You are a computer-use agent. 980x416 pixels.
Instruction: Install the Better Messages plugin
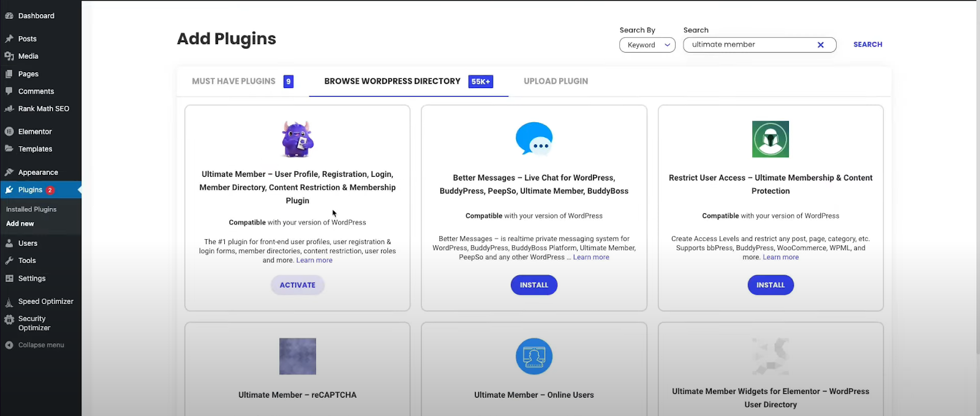click(x=534, y=285)
